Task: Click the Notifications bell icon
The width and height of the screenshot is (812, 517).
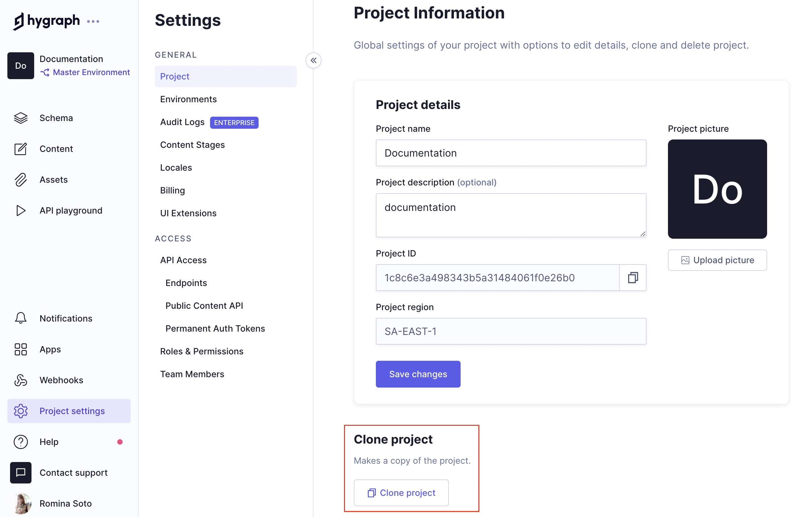Action: [x=20, y=318]
